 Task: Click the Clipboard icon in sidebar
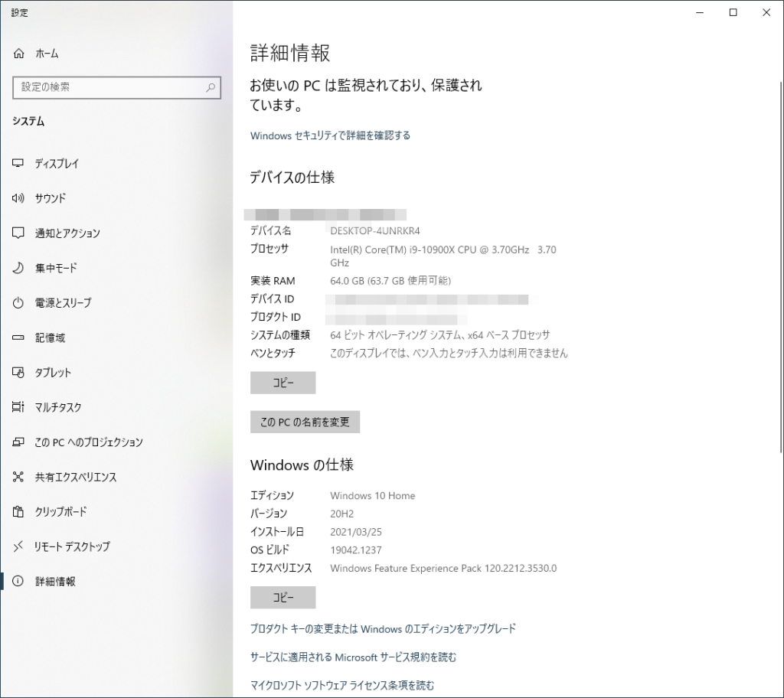(x=19, y=512)
